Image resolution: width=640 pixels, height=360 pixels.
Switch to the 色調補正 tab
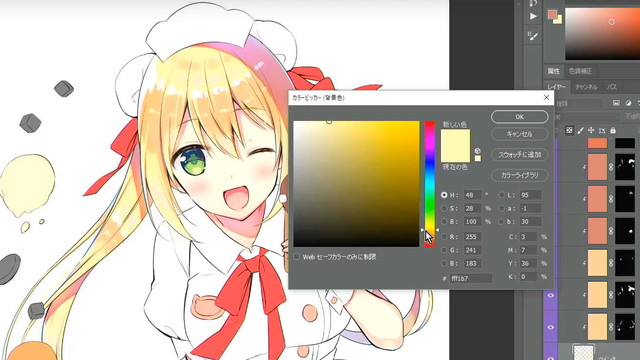[581, 71]
